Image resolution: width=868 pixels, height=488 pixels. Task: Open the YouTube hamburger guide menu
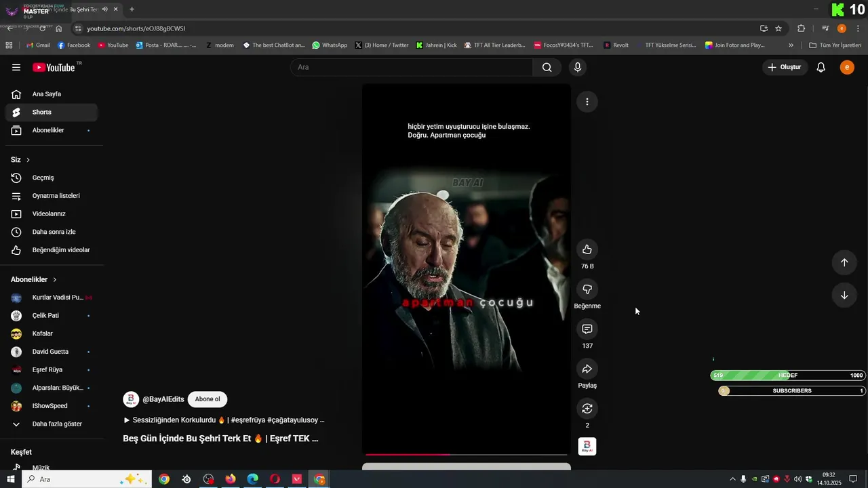[16, 67]
